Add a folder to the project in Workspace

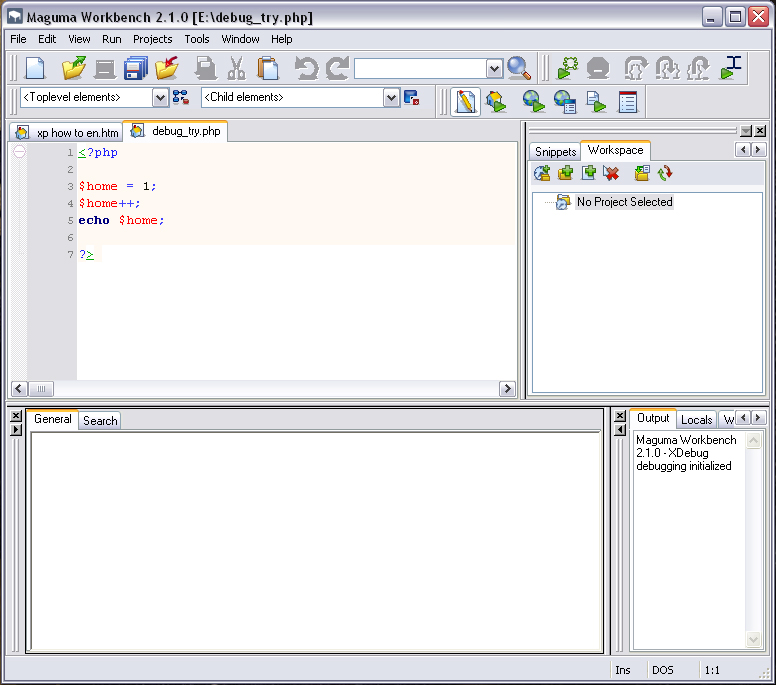point(565,173)
